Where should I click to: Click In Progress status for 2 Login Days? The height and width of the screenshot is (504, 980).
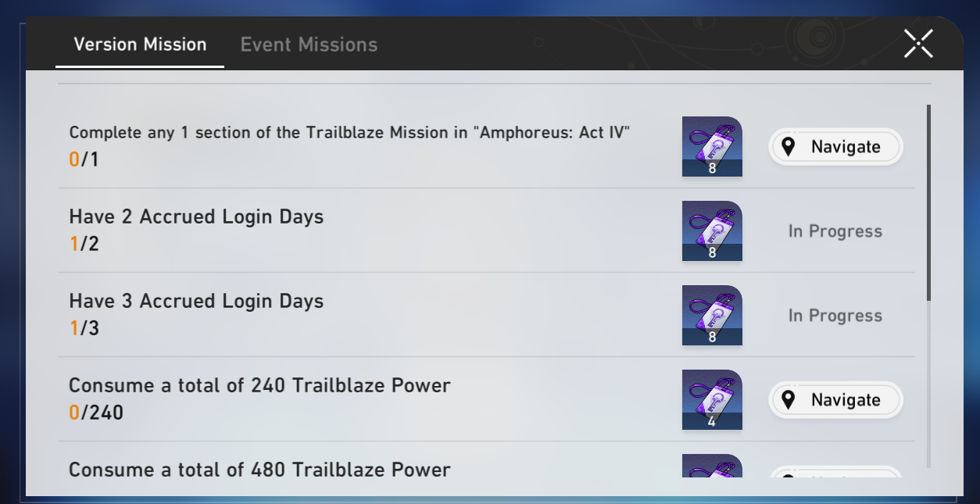tap(835, 231)
